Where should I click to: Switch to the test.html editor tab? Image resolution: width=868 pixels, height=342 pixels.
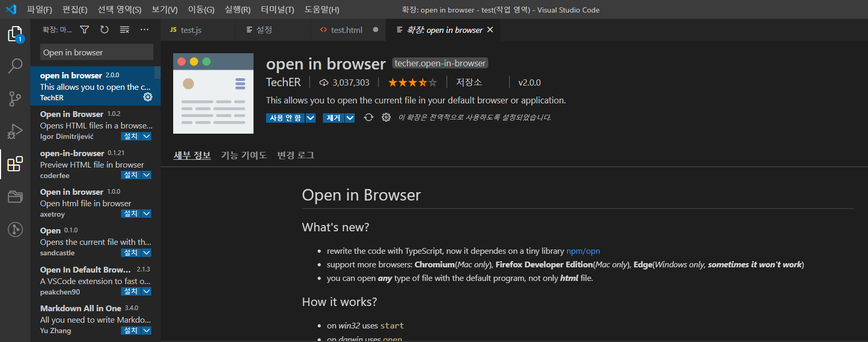pyautogui.click(x=348, y=30)
